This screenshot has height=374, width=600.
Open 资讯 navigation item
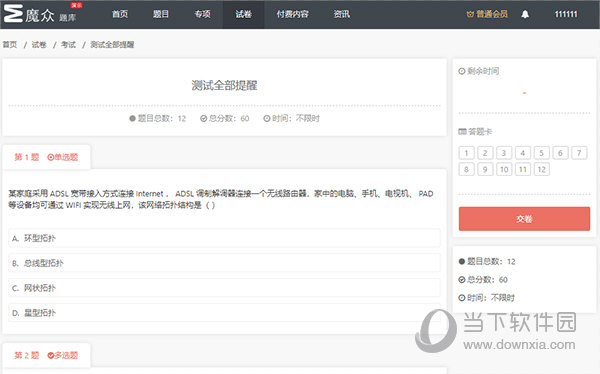(341, 14)
